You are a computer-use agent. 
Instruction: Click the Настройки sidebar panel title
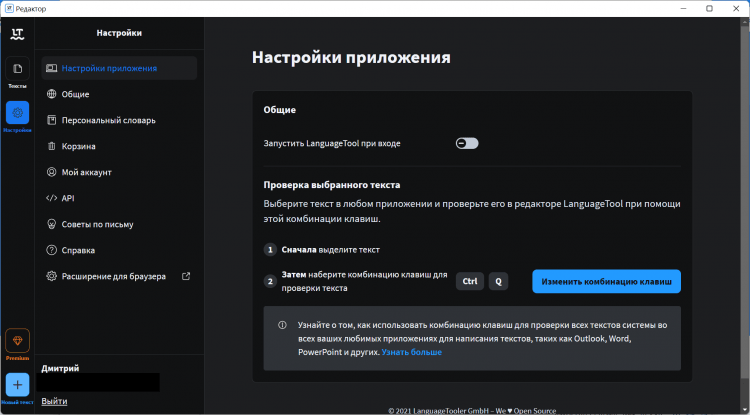point(119,33)
